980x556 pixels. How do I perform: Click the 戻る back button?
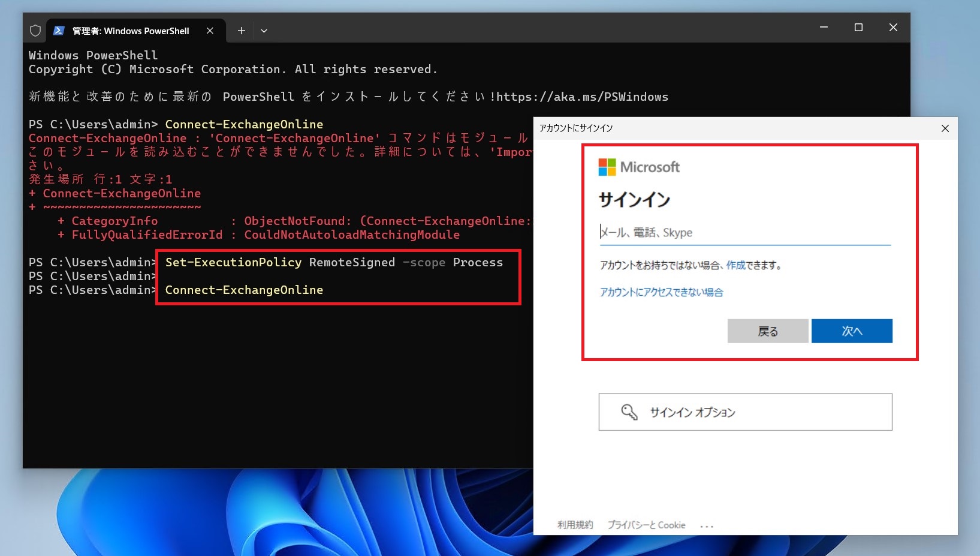coord(768,331)
